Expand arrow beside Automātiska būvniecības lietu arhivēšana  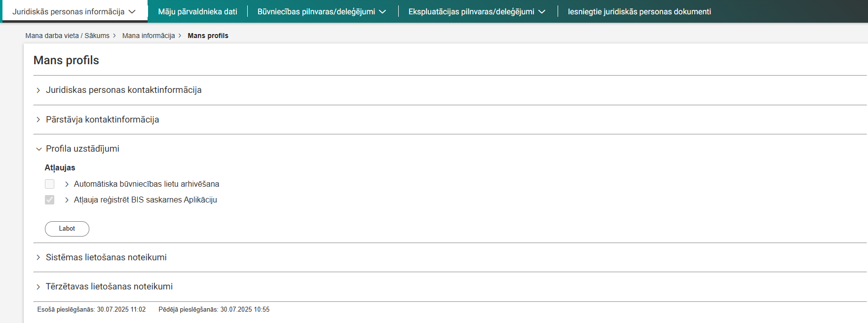point(67,184)
